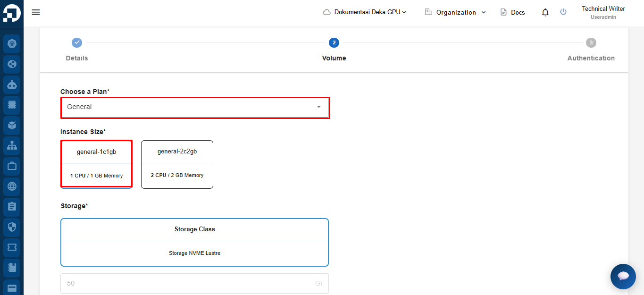This screenshot has height=295, width=644.
Task: Open the Kubernetes wheel sidebar icon
Action: click(12, 44)
